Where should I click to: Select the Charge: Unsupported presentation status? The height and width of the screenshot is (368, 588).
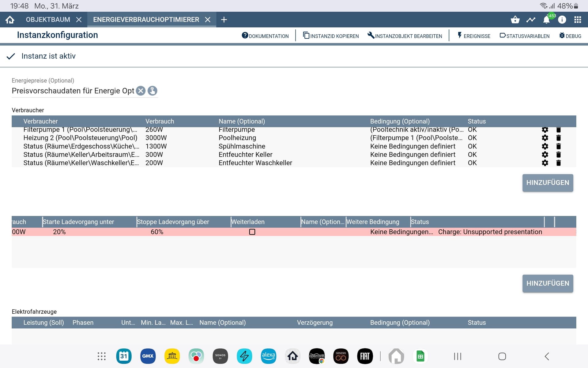tap(490, 232)
